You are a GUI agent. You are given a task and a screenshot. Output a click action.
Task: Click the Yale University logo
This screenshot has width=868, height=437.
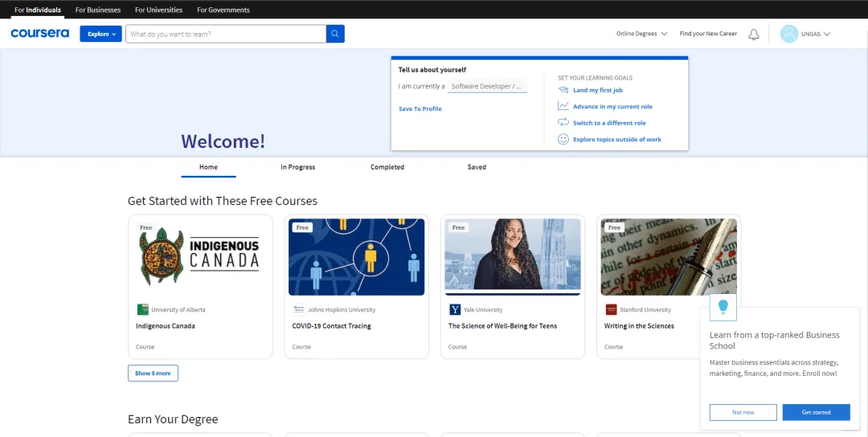pyautogui.click(x=455, y=310)
